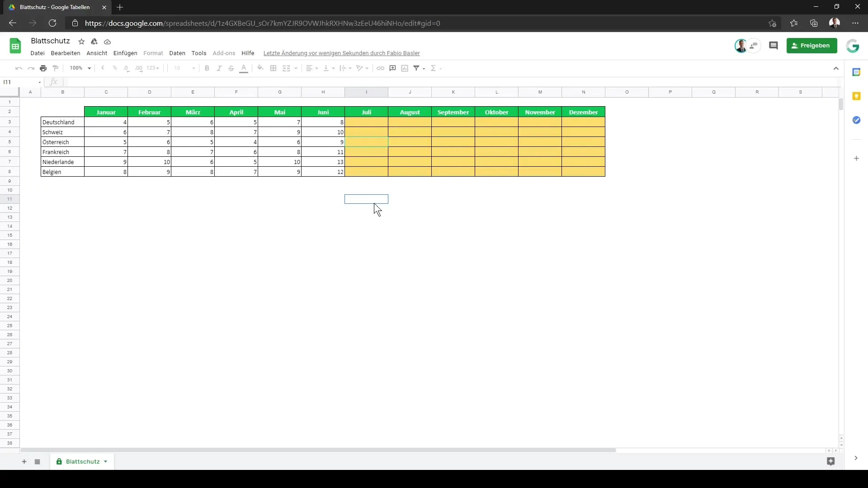Screen dimensions: 868x488
Task: Check cloud save status icon
Action: (107, 42)
